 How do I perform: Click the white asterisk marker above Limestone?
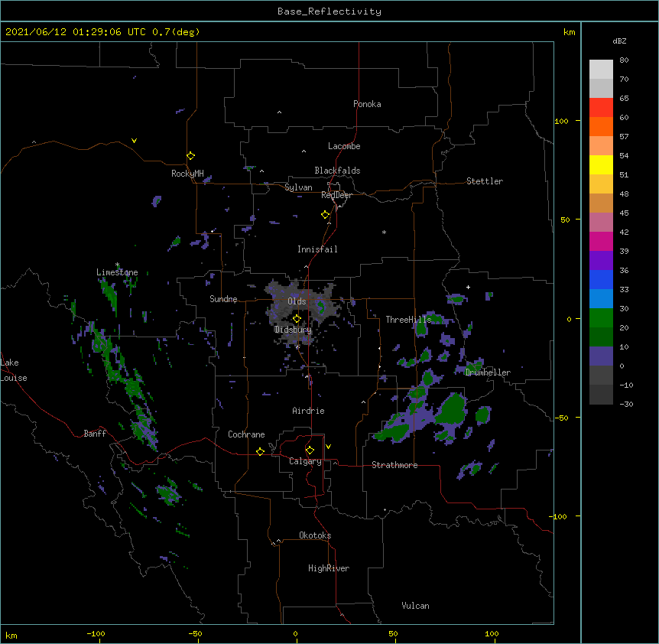click(x=117, y=265)
